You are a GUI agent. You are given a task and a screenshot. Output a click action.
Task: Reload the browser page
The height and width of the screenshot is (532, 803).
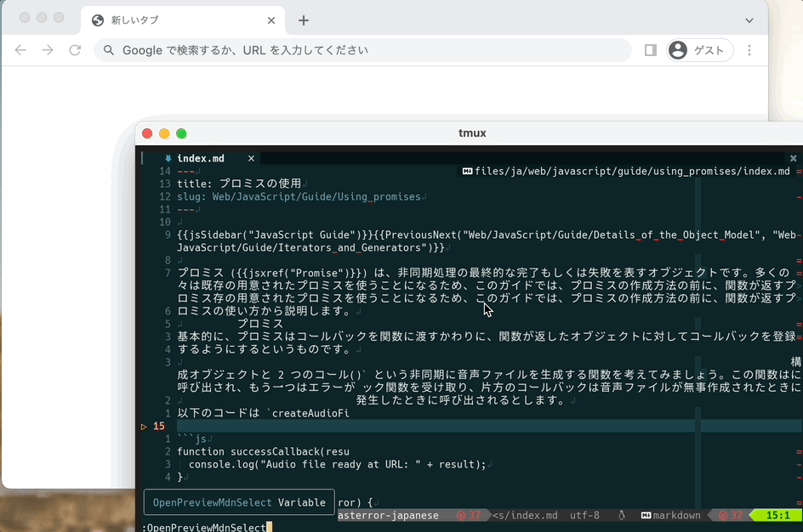click(x=75, y=50)
